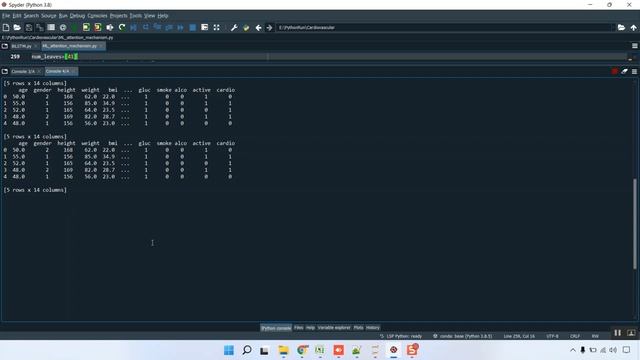Start debugging the file
This screenshot has height=360, width=640.
coord(133,27)
